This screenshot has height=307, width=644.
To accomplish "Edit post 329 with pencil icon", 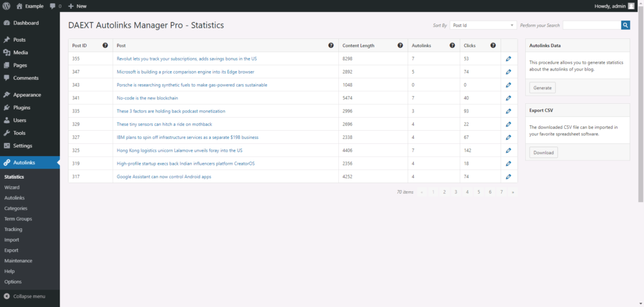I will coord(508,124).
